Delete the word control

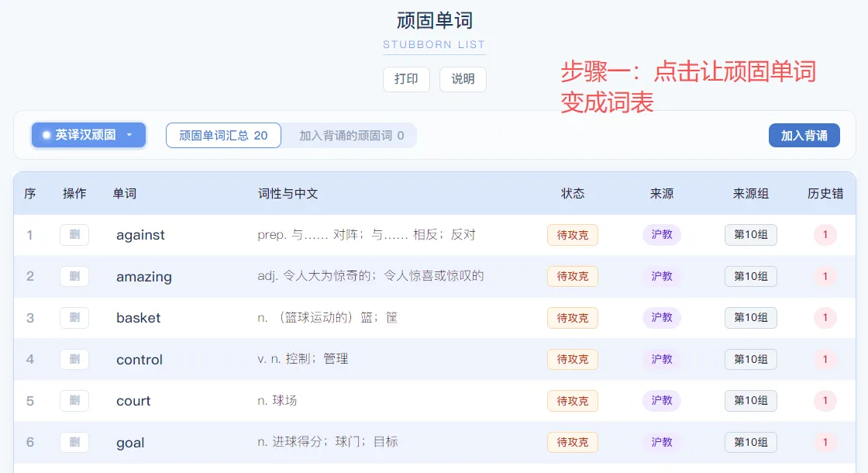tap(74, 360)
